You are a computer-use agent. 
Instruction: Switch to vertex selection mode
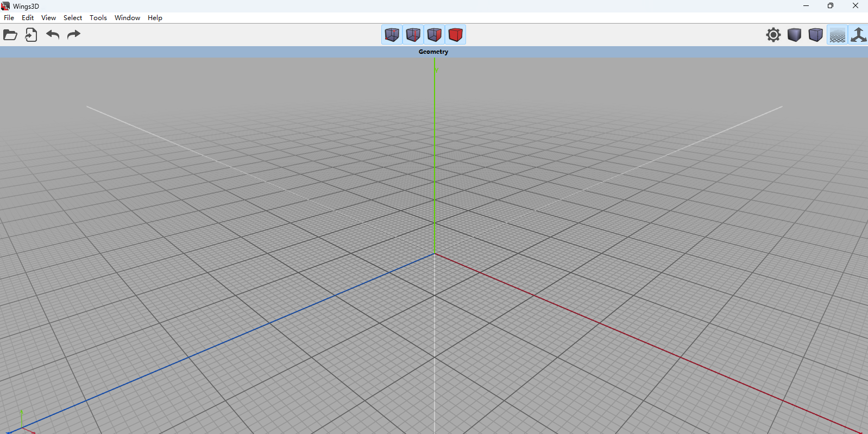pos(392,35)
